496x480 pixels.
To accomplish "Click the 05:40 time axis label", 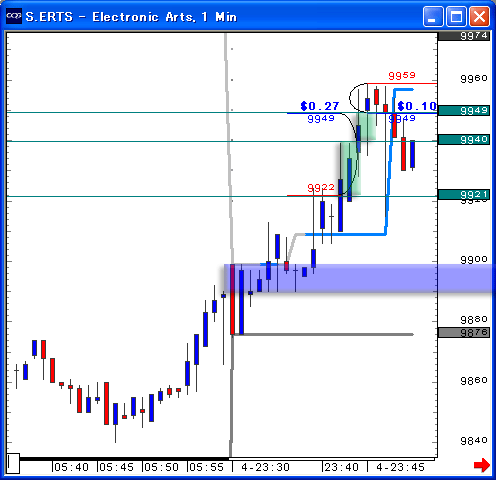I will 72,467.
